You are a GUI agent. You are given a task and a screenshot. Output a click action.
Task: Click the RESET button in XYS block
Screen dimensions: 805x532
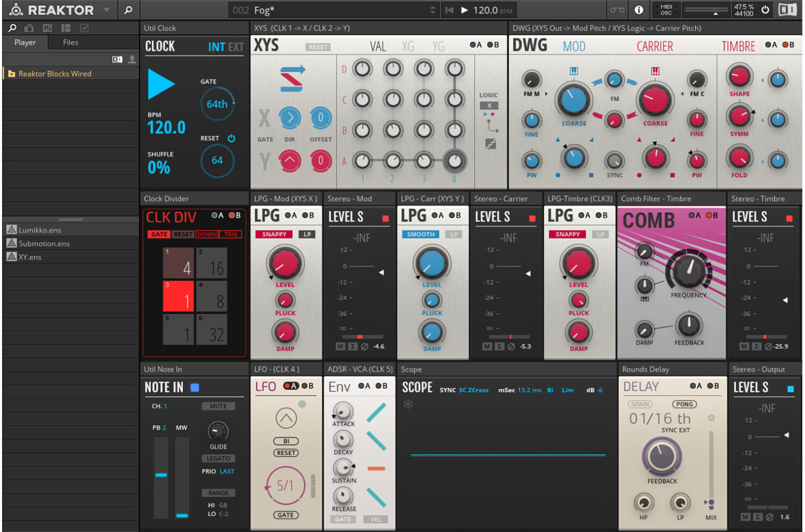(318, 47)
